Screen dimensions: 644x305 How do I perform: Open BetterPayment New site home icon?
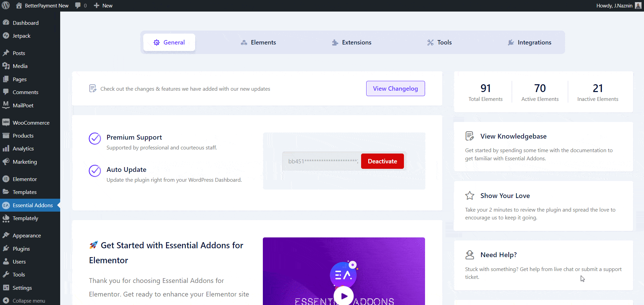pyautogui.click(x=19, y=5)
